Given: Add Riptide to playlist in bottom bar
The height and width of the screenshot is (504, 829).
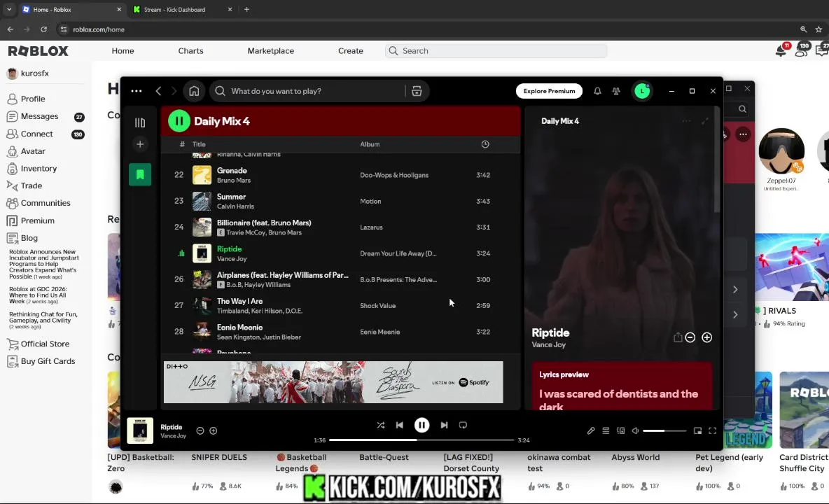Looking at the screenshot, I should pyautogui.click(x=214, y=430).
